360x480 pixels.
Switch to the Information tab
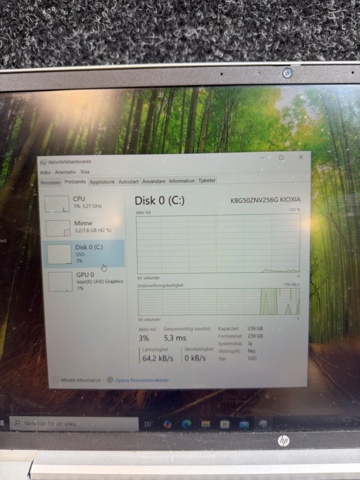click(x=182, y=181)
